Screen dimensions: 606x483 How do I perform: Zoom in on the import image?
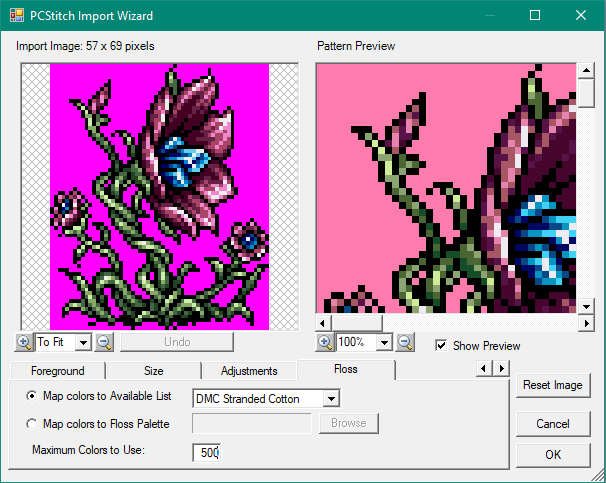pos(24,342)
